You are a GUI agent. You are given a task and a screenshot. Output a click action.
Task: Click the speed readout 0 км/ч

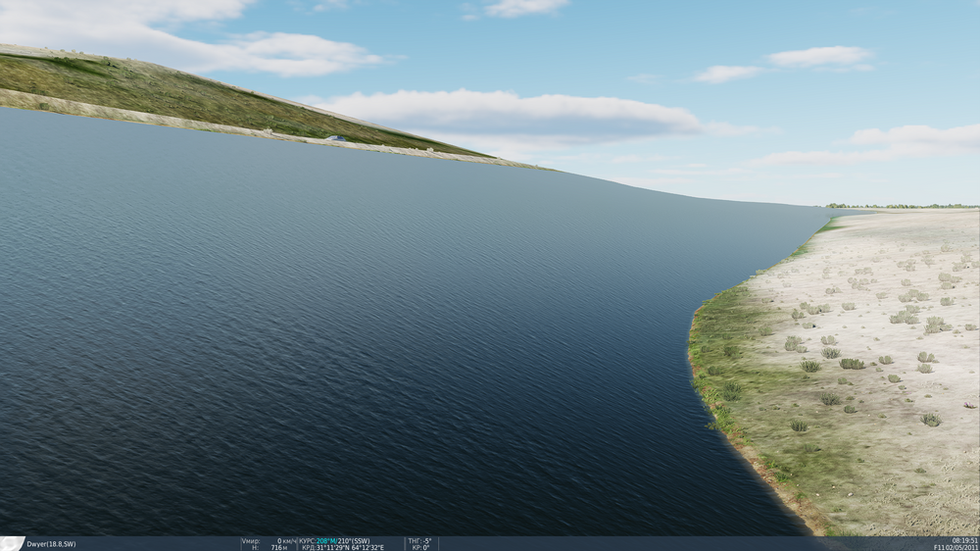pos(287,541)
